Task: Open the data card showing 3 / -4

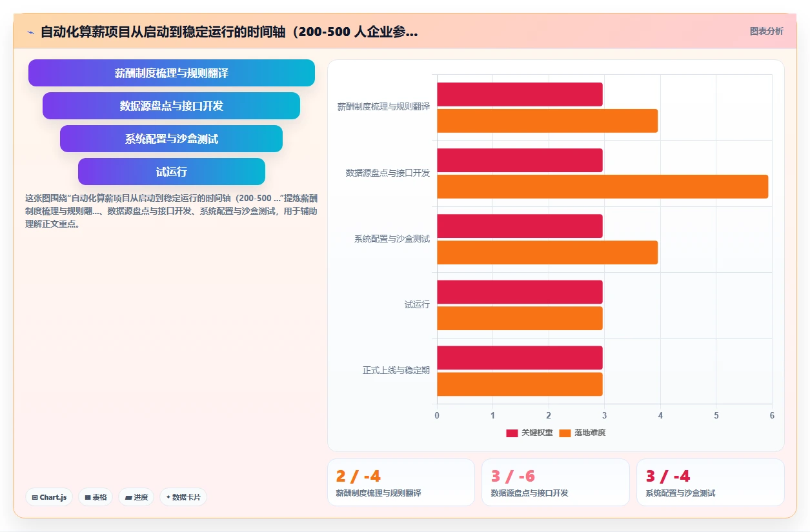Action: (710, 482)
